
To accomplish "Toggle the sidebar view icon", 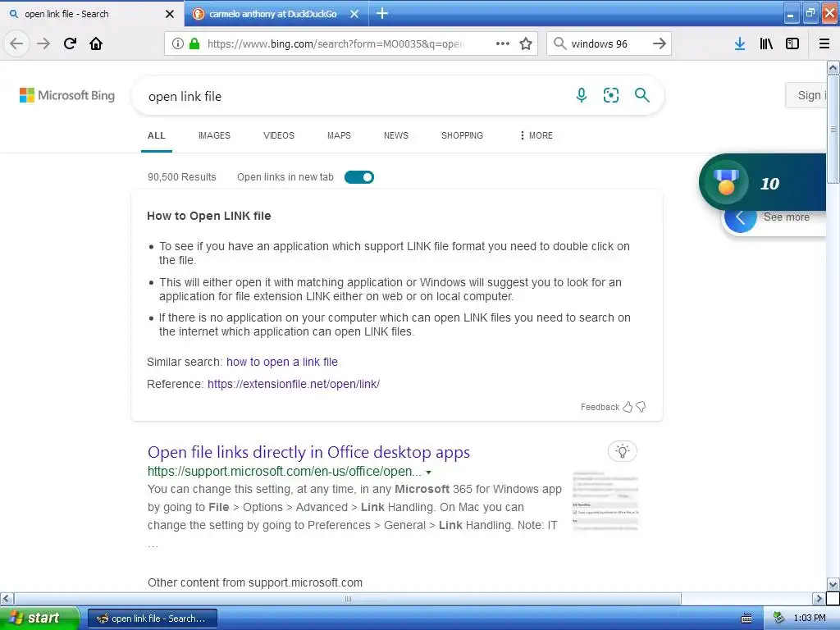I will tap(792, 44).
